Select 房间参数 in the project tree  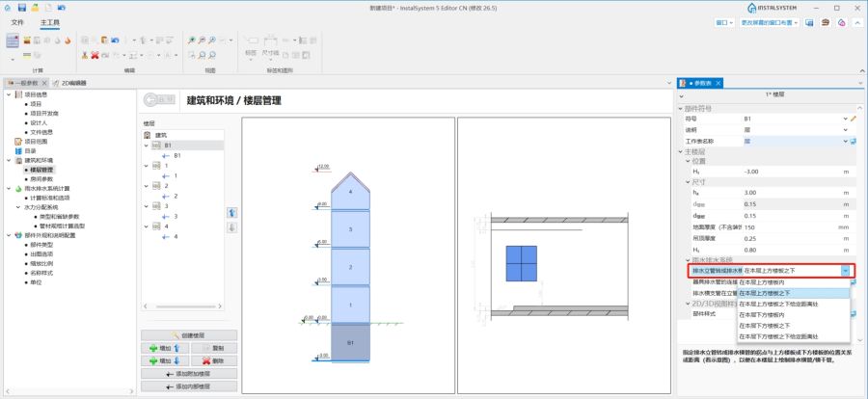click(x=42, y=178)
